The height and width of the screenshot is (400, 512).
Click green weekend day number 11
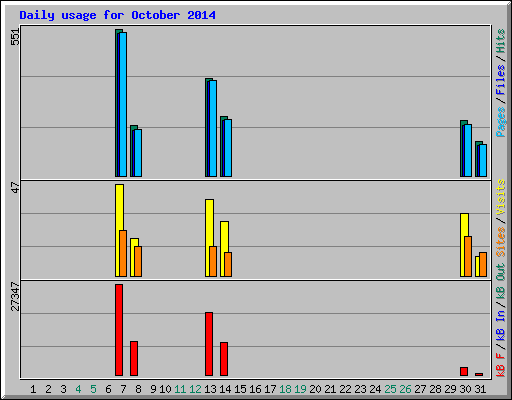coord(180,389)
